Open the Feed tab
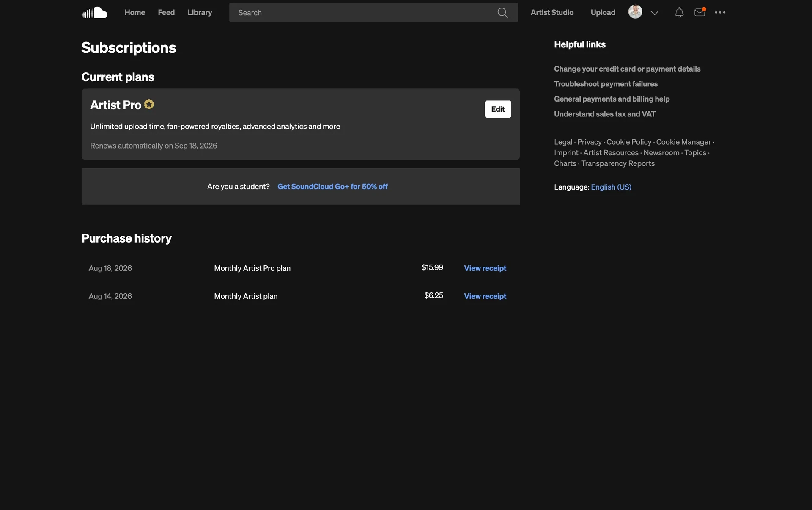This screenshot has width=812, height=510. pos(166,13)
